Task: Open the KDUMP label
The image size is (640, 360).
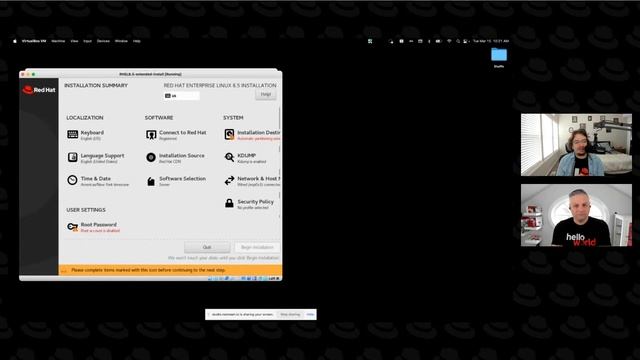Action: pos(247,156)
